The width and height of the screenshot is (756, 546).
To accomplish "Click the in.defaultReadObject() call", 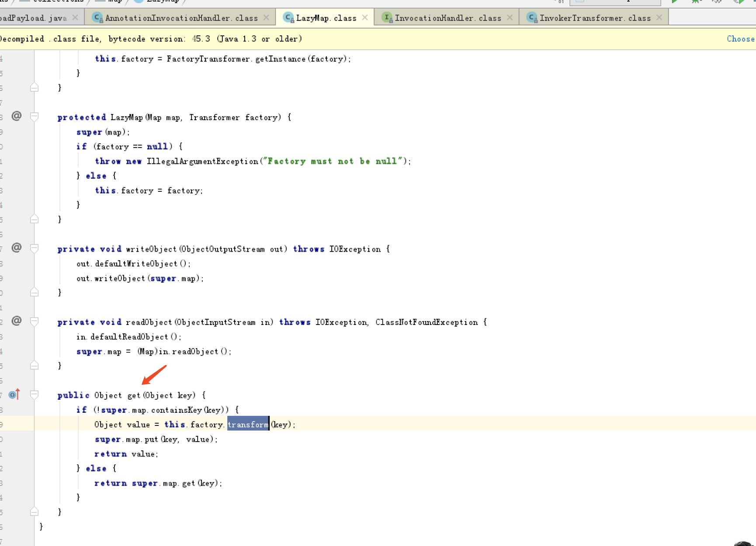I will click(128, 337).
